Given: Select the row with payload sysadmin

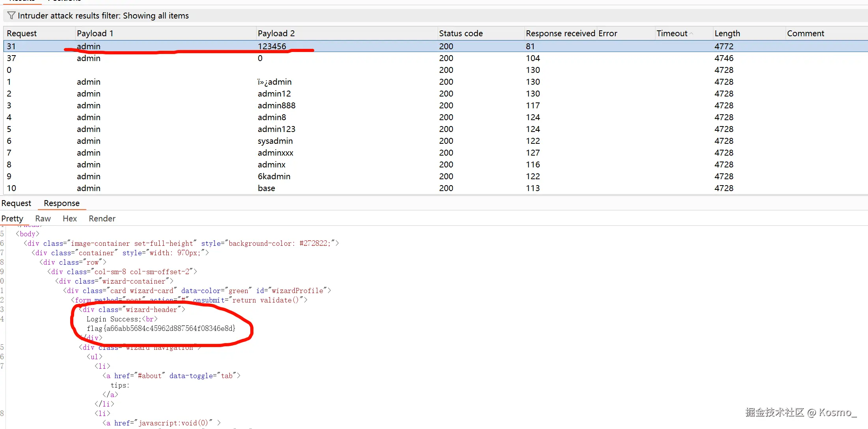Looking at the screenshot, I should tap(275, 141).
